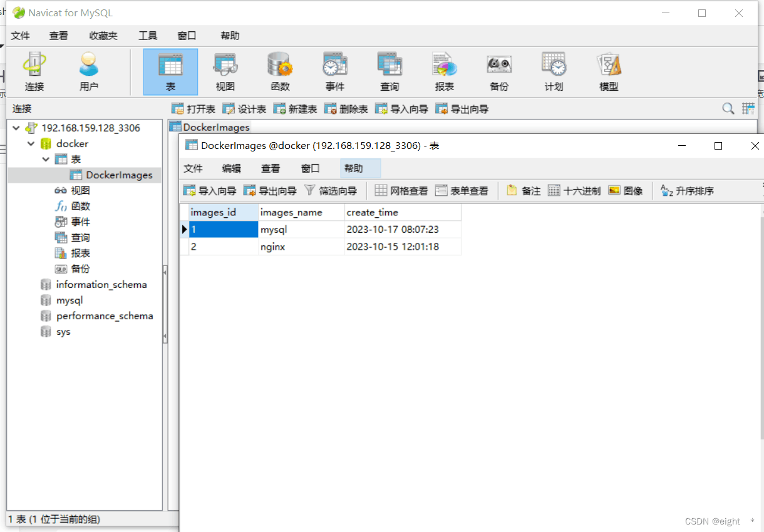Open the 收藏夹 favorites menu
Image resolution: width=764 pixels, height=532 pixels.
coord(103,36)
